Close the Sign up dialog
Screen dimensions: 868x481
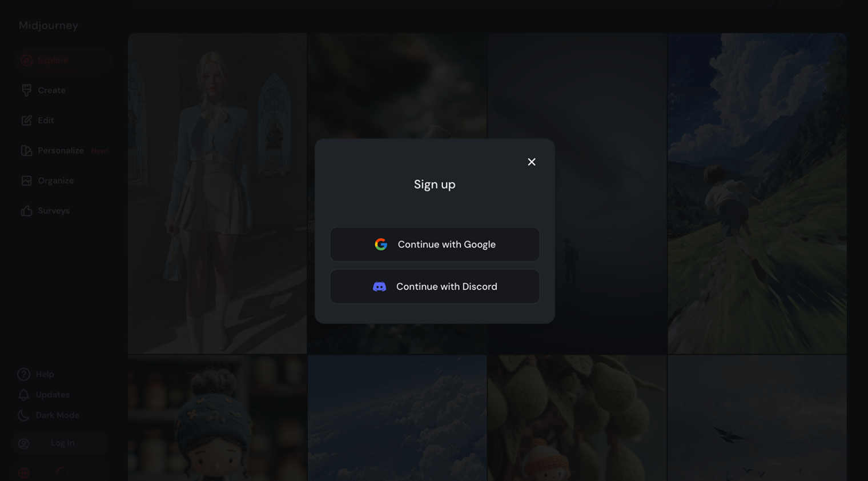tap(531, 162)
